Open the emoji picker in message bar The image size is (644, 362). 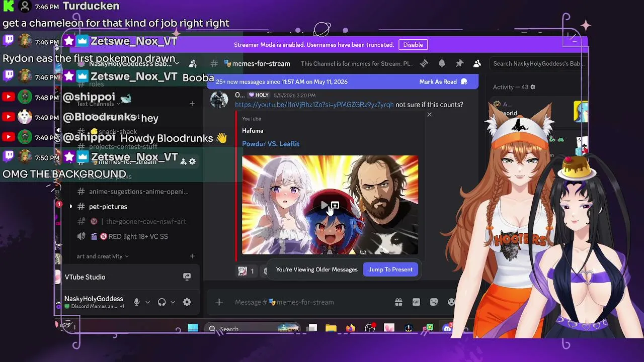point(451,302)
